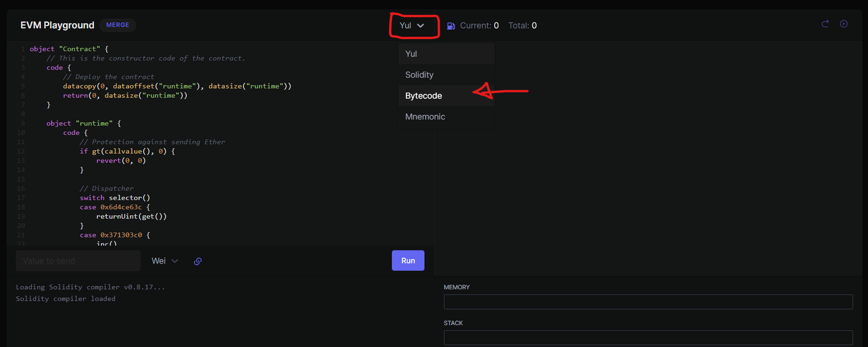Click the MEMORY output box
The image size is (868, 347).
click(x=648, y=302)
